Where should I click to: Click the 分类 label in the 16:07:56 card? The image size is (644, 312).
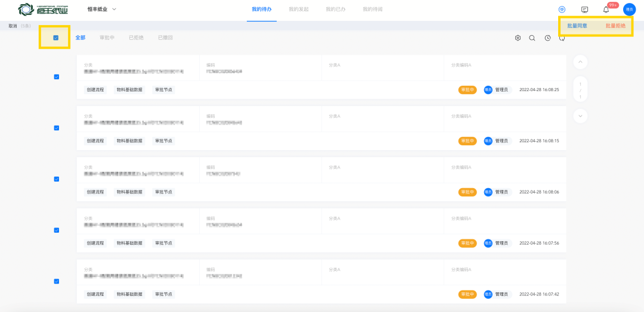point(88,219)
